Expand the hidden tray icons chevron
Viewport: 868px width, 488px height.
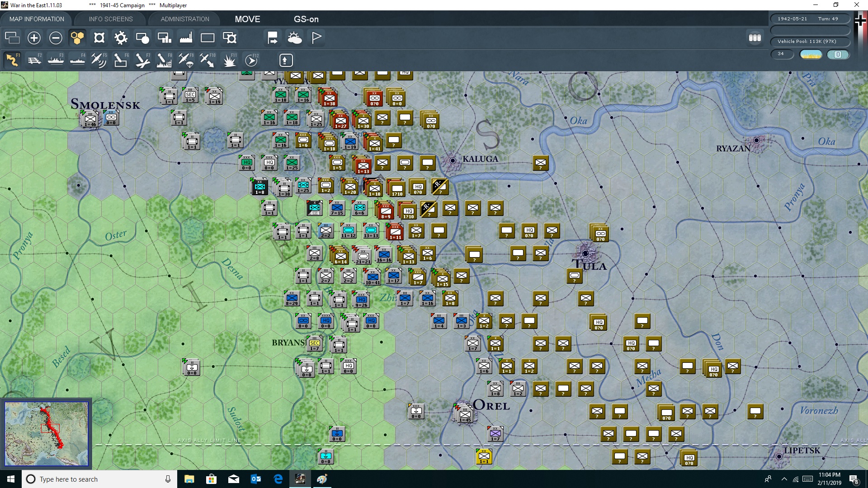[x=784, y=479]
